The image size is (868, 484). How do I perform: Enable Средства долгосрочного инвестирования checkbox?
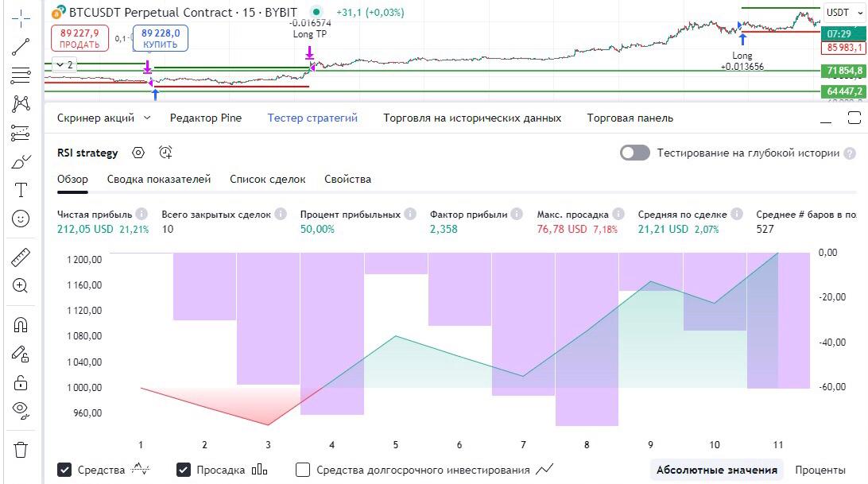pos(303,470)
